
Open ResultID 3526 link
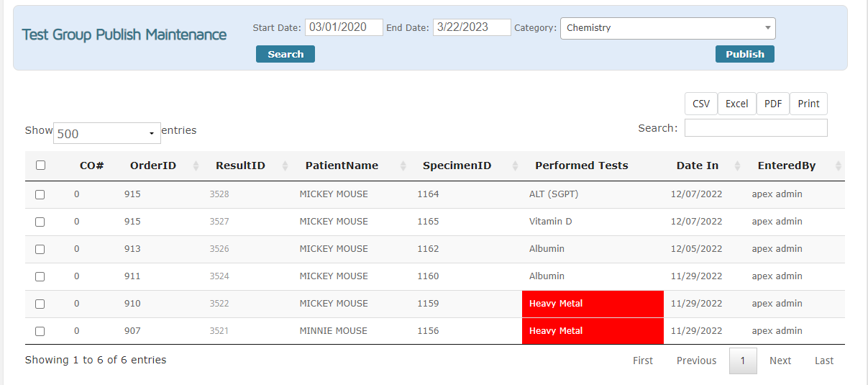coord(219,249)
